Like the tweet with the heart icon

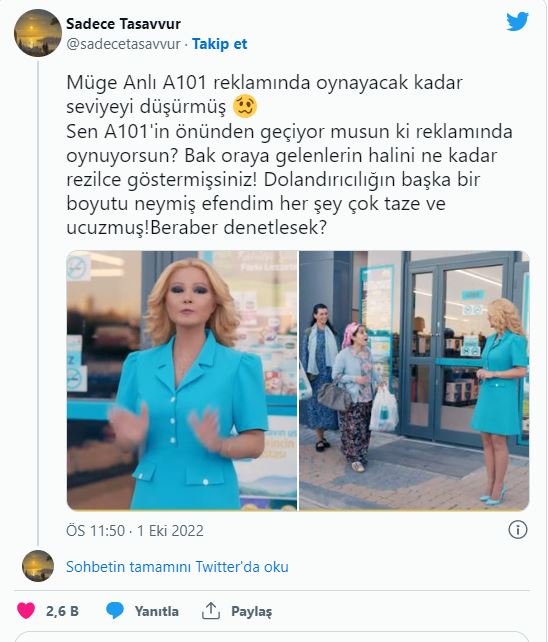[26, 611]
